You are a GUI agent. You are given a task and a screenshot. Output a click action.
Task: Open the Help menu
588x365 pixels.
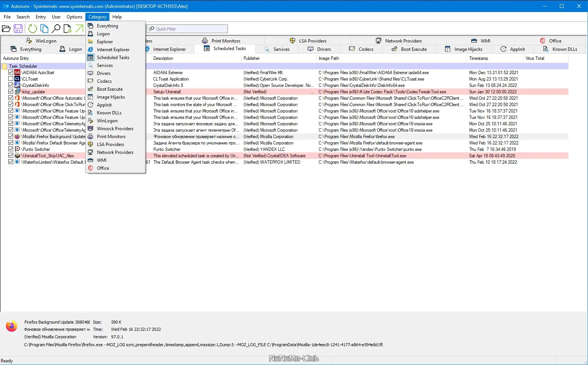pyautogui.click(x=117, y=17)
